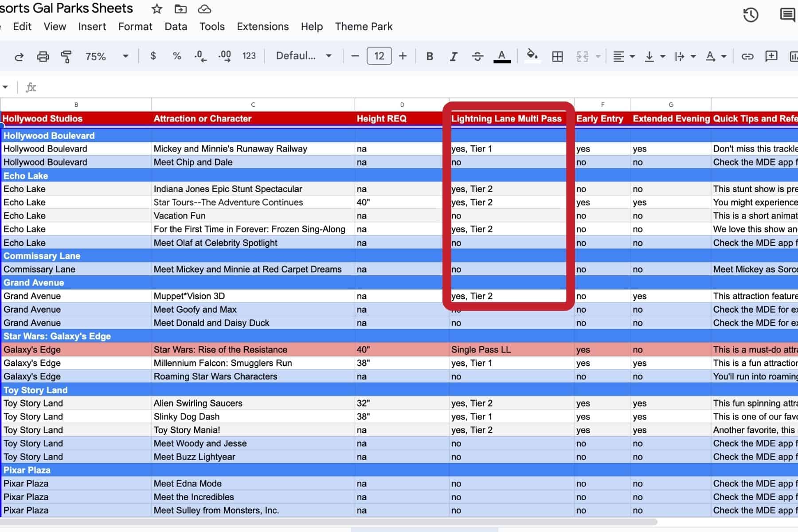This screenshot has height=532, width=798.
Task: Open vertical align dropdown
Action: coord(655,56)
